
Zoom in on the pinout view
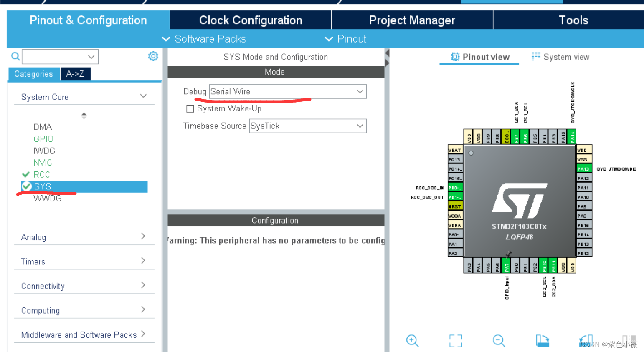412,341
